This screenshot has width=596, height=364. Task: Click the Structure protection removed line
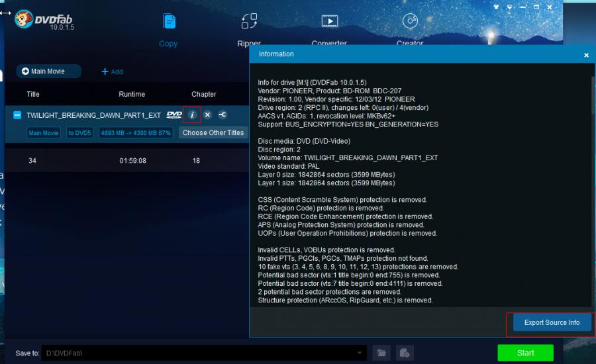tap(345, 300)
